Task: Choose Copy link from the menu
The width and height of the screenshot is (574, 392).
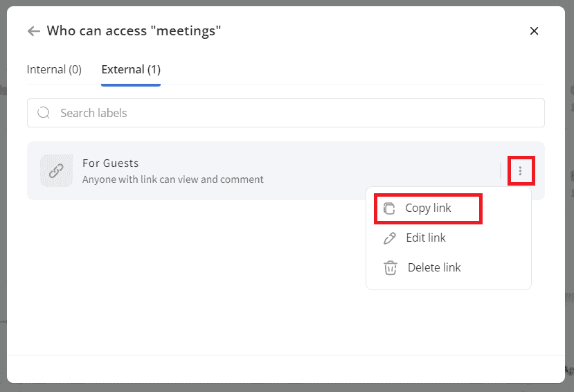Action: click(428, 208)
